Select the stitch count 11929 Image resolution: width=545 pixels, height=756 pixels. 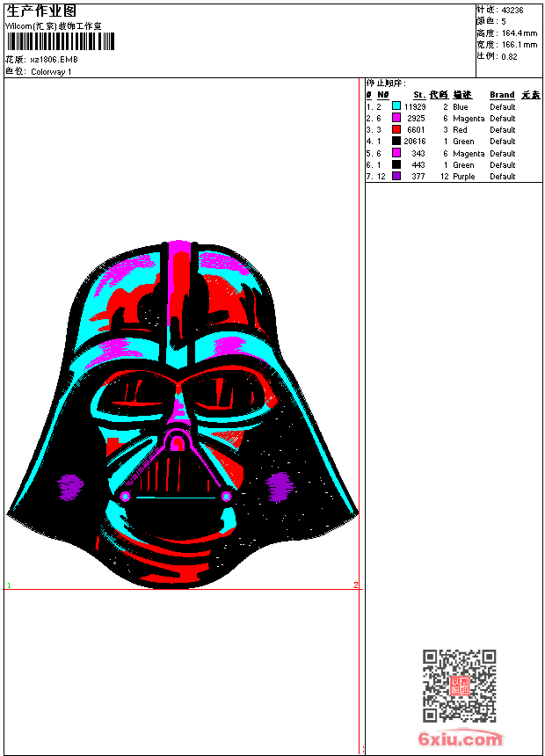(415, 107)
